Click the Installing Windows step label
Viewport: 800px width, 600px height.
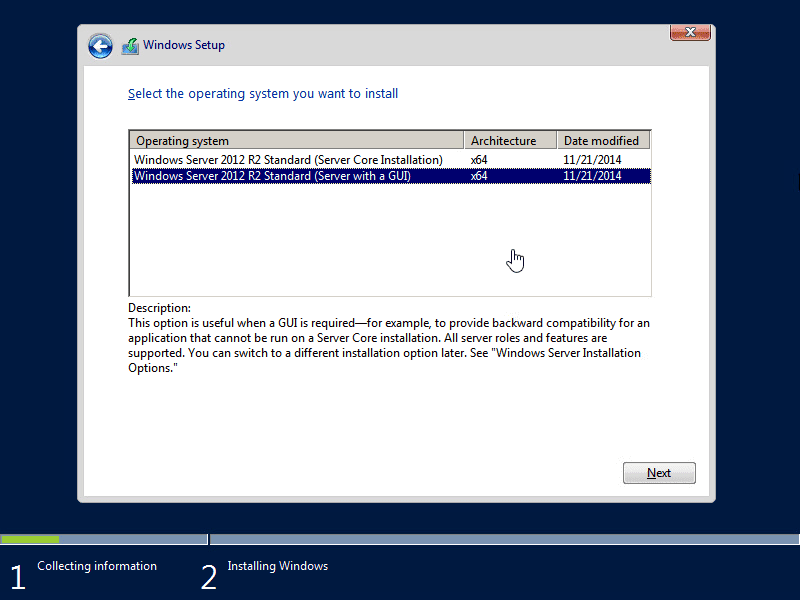point(277,566)
